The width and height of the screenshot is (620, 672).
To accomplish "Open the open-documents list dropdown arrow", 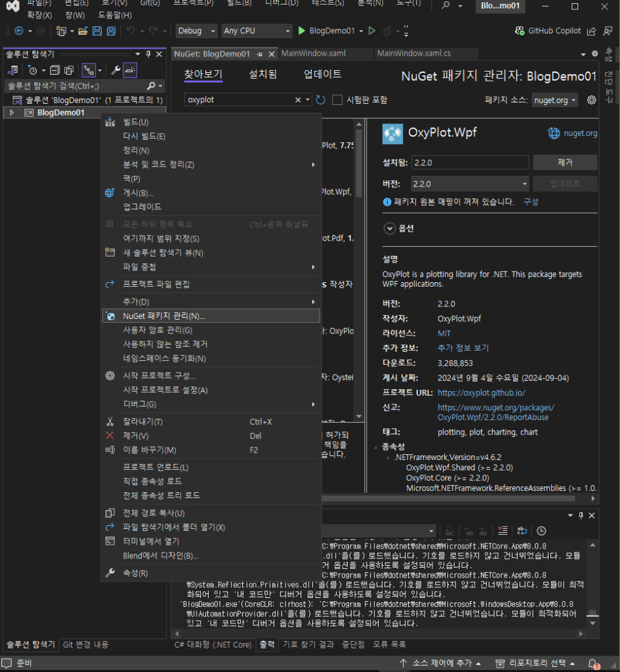I will [x=583, y=54].
